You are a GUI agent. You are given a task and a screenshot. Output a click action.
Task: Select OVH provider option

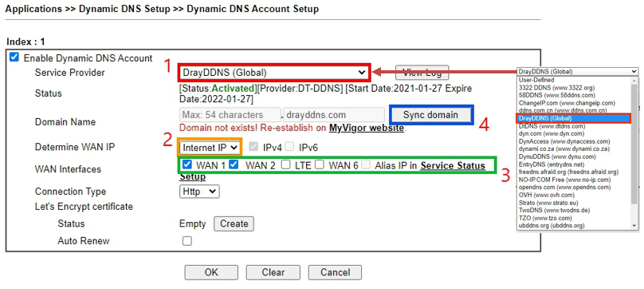coord(547,195)
